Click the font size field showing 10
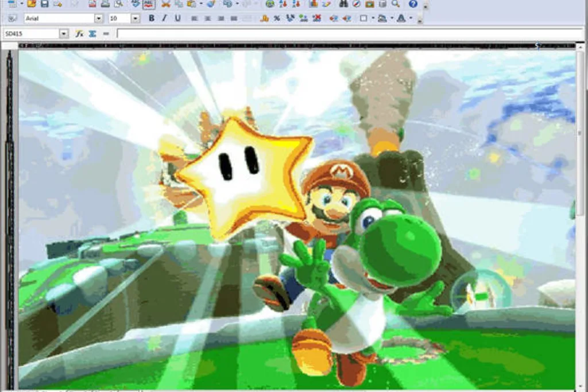This screenshot has width=588, height=392. click(119, 18)
